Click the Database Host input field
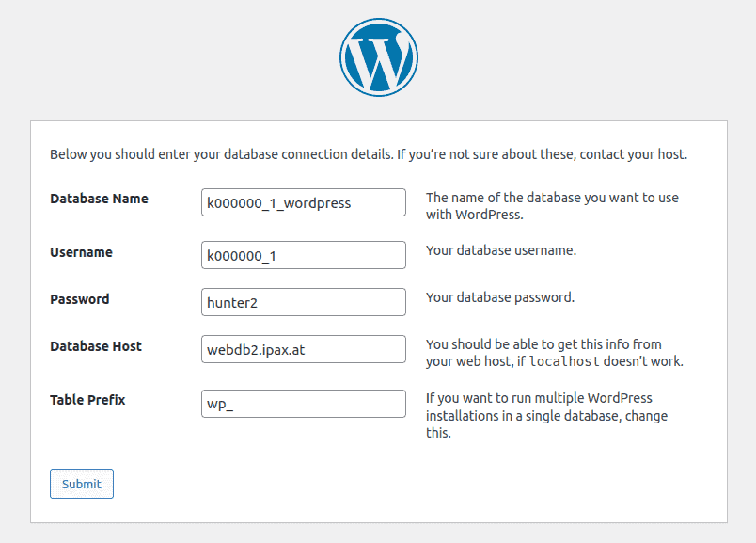The width and height of the screenshot is (756, 543). point(303,349)
